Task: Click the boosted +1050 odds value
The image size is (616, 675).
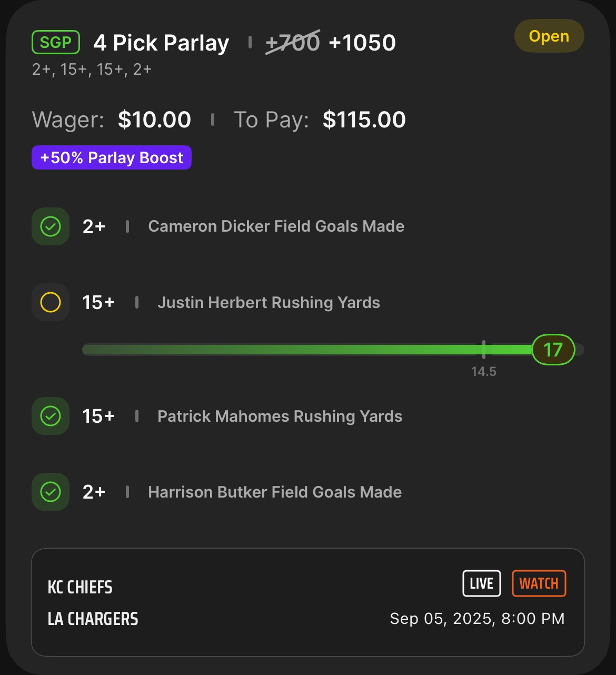Action: tap(362, 43)
